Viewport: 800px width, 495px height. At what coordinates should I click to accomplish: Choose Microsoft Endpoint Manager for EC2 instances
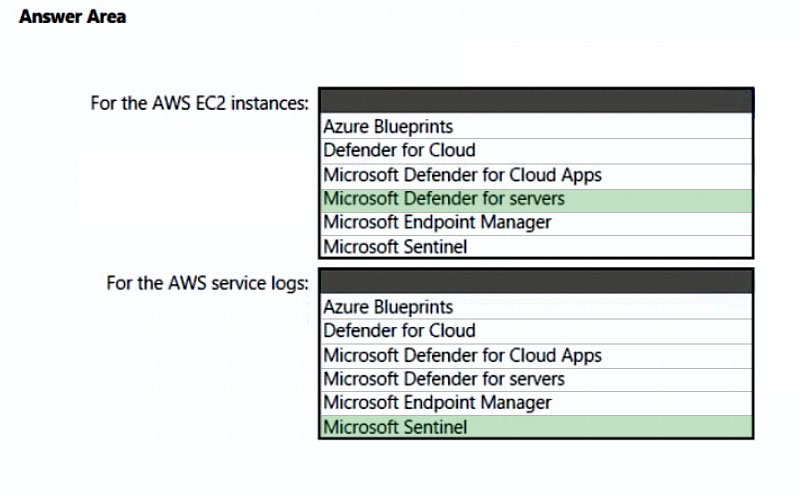coord(536,223)
